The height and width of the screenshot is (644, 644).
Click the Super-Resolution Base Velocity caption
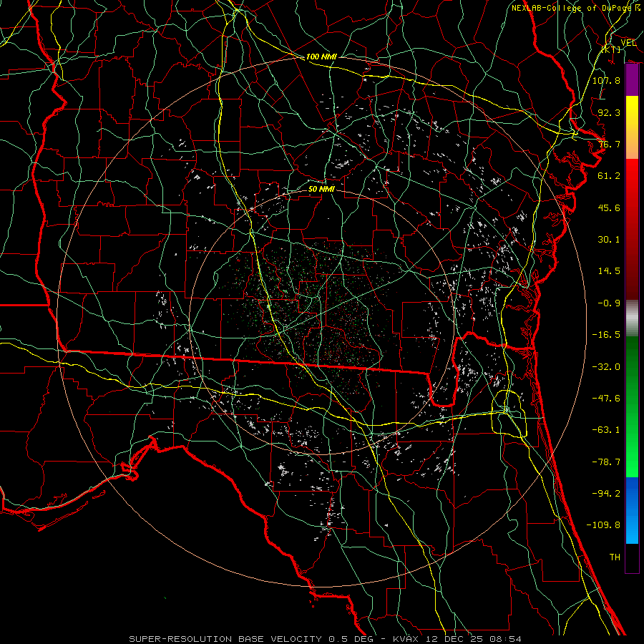[x=326, y=639]
